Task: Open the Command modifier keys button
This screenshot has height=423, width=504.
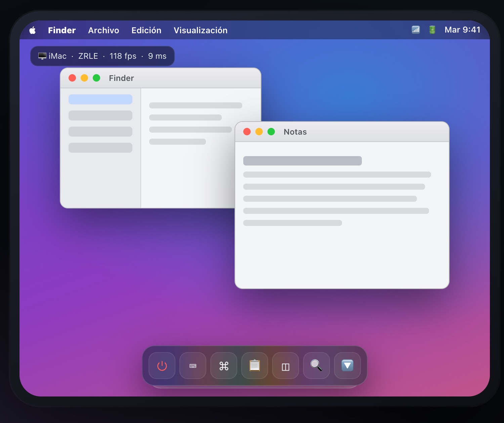Action: pyautogui.click(x=224, y=366)
